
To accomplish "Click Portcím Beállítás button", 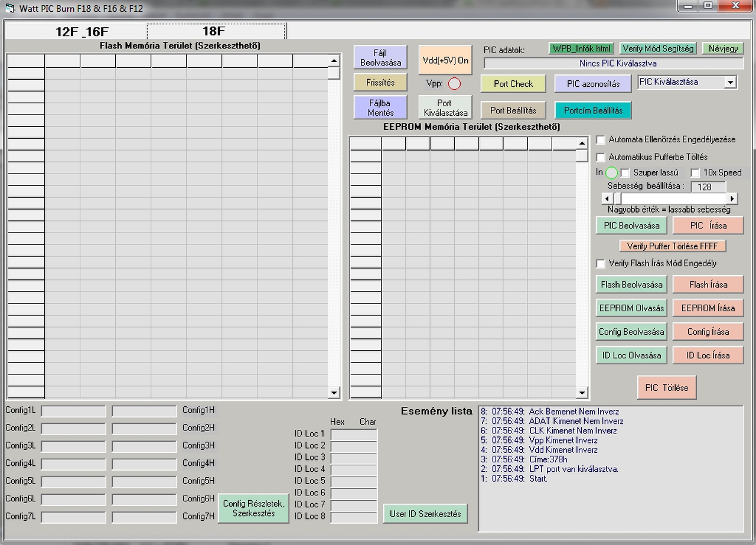I will point(593,110).
